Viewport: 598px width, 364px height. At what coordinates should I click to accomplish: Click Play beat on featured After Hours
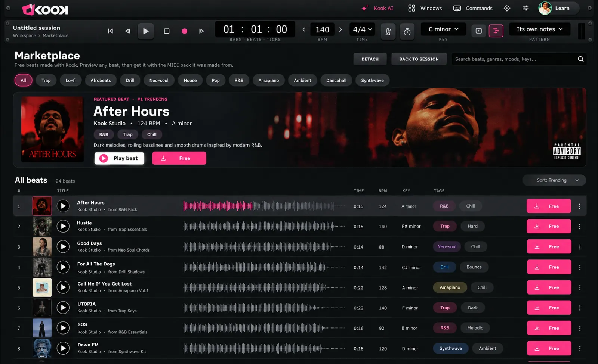[x=119, y=158]
